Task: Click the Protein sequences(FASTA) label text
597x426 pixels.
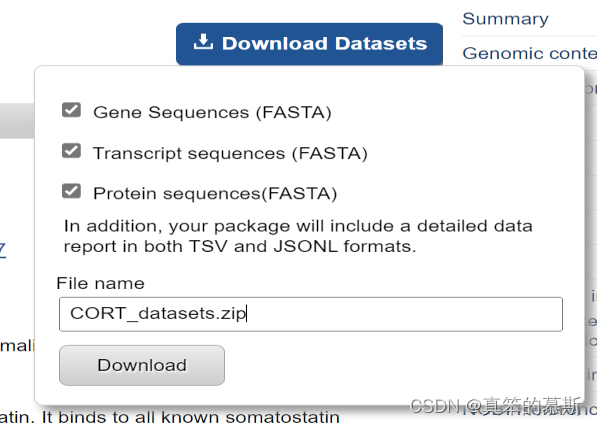Action: click(x=215, y=194)
